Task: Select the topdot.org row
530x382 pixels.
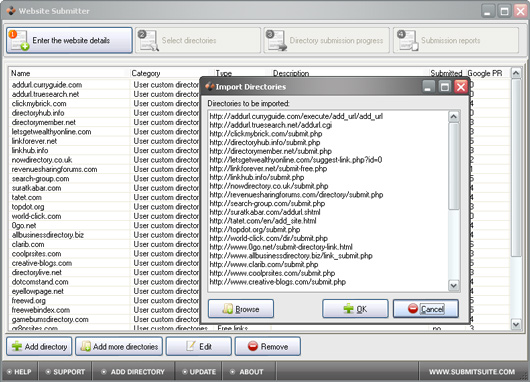Action: [28, 207]
